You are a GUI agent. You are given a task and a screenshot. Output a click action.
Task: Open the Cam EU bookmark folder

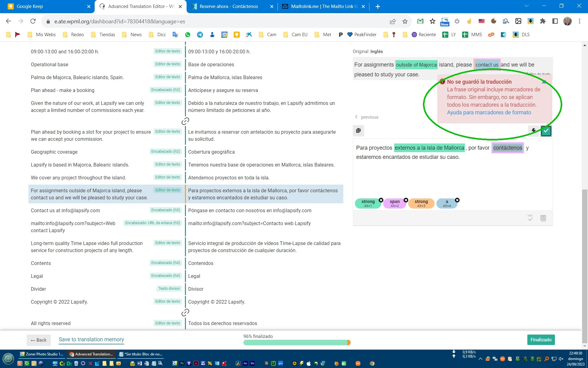(x=296, y=35)
